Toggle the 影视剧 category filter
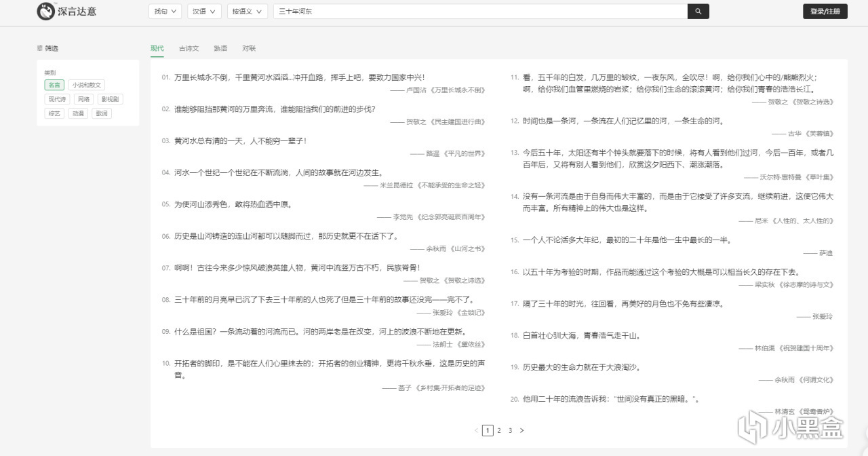The width and height of the screenshot is (868, 456). (x=108, y=99)
